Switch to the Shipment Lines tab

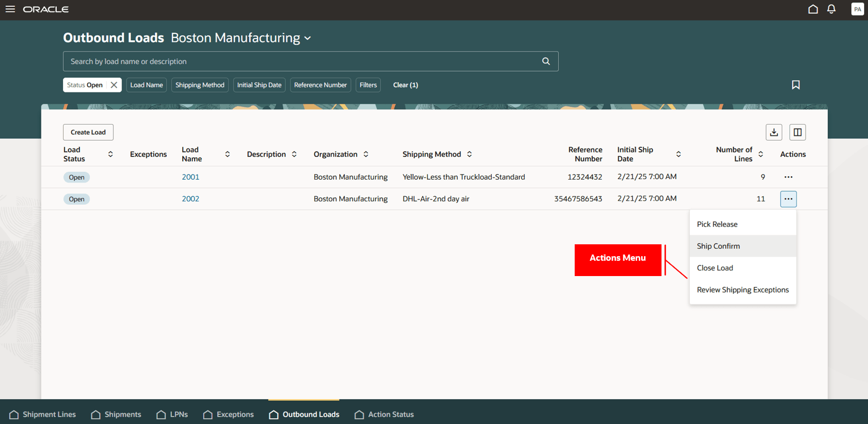coord(43,414)
